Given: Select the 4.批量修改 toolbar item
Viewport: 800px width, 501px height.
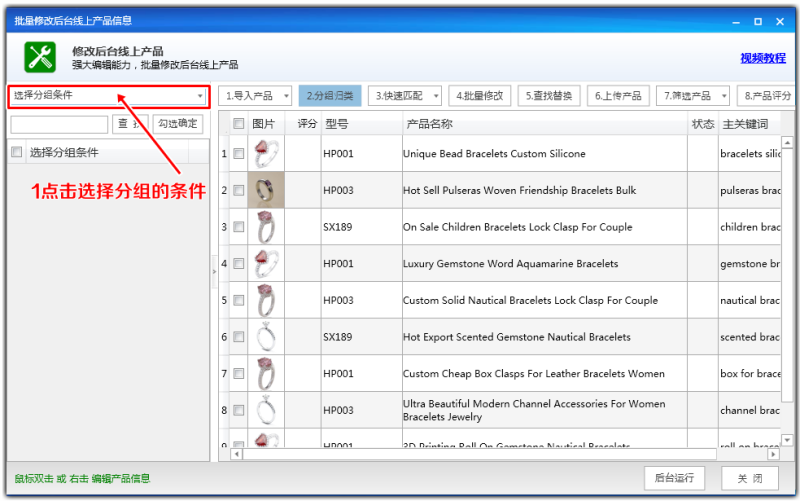Looking at the screenshot, I should [x=480, y=96].
